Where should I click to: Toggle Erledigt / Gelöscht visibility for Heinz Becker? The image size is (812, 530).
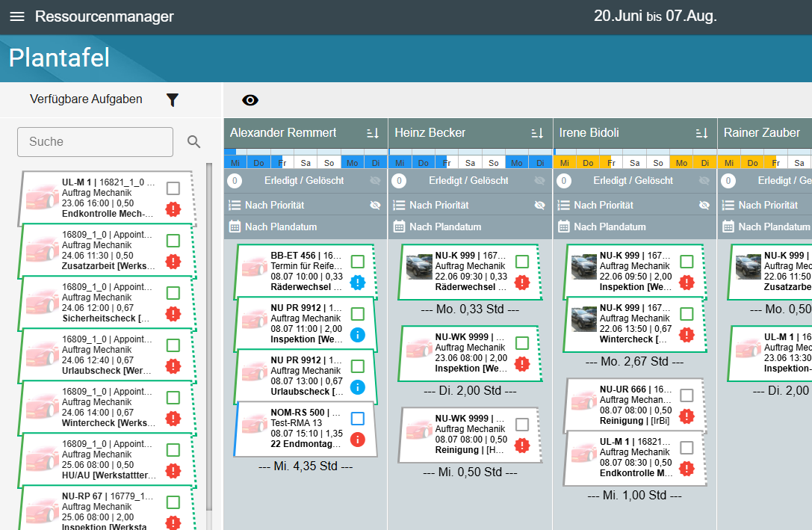tap(539, 181)
